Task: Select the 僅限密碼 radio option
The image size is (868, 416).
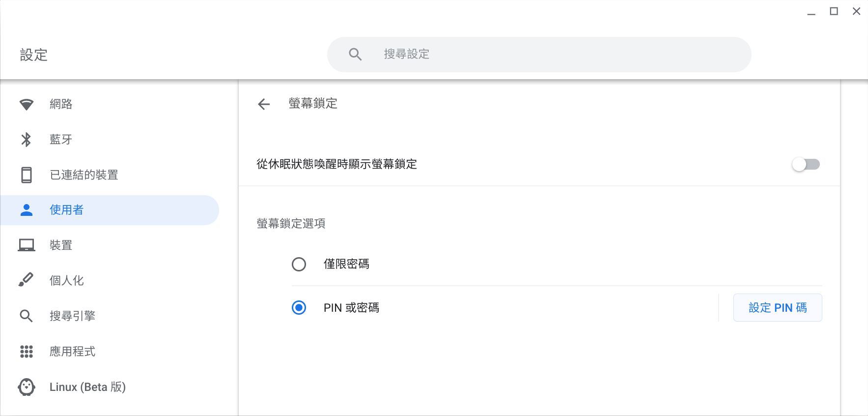Action: (x=299, y=265)
